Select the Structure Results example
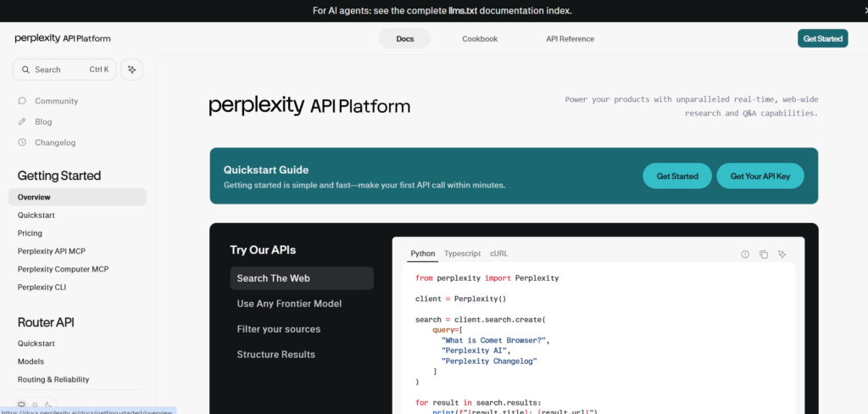The height and width of the screenshot is (414, 868). [x=302, y=354]
